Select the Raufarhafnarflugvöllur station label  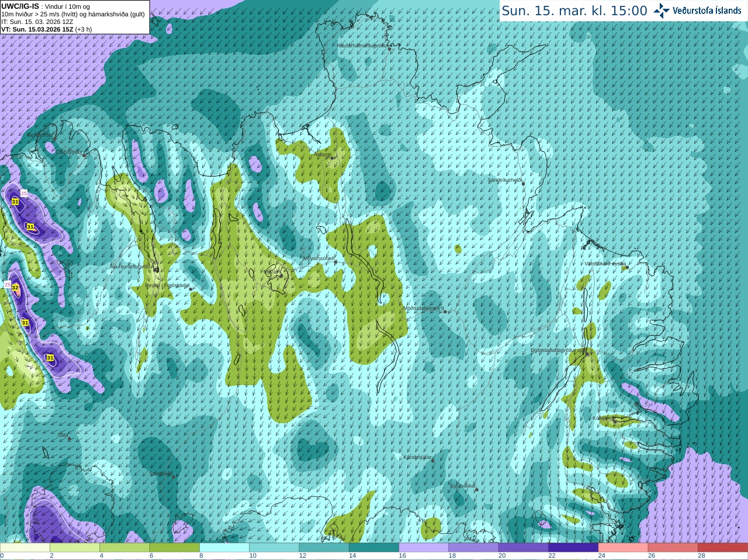pos(362,45)
